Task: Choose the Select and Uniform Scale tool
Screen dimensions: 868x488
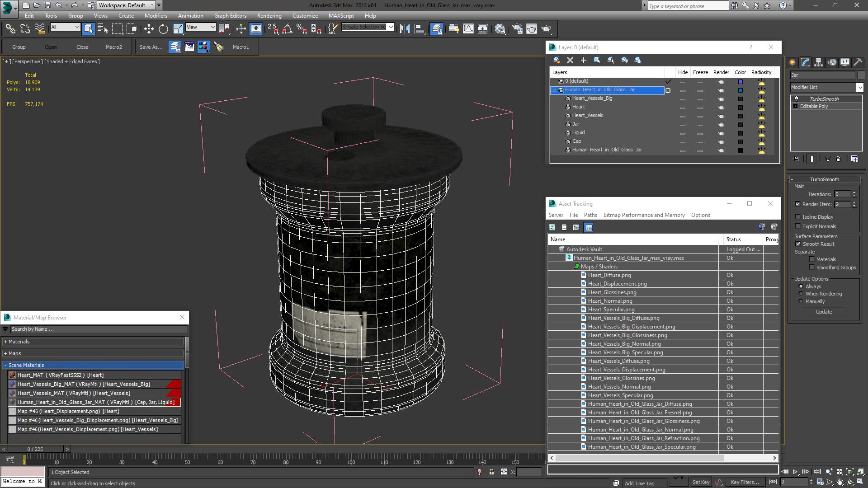Action: coord(178,29)
